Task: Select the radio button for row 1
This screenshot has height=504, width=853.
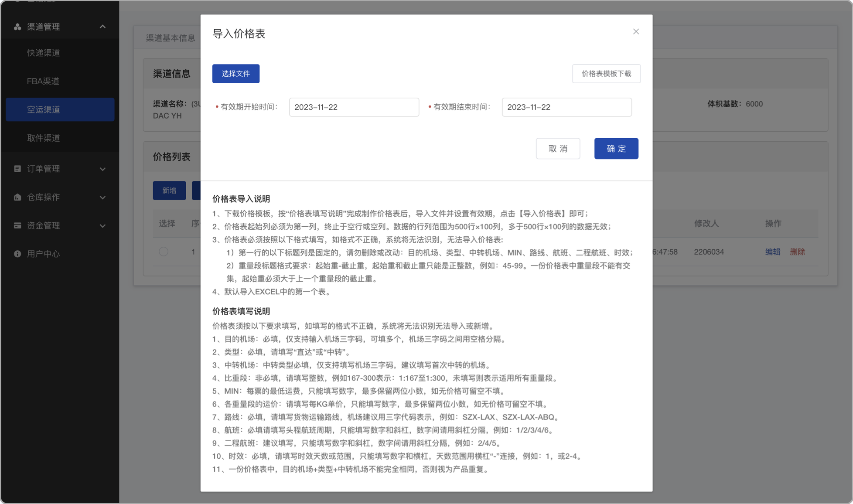Action: tap(164, 252)
